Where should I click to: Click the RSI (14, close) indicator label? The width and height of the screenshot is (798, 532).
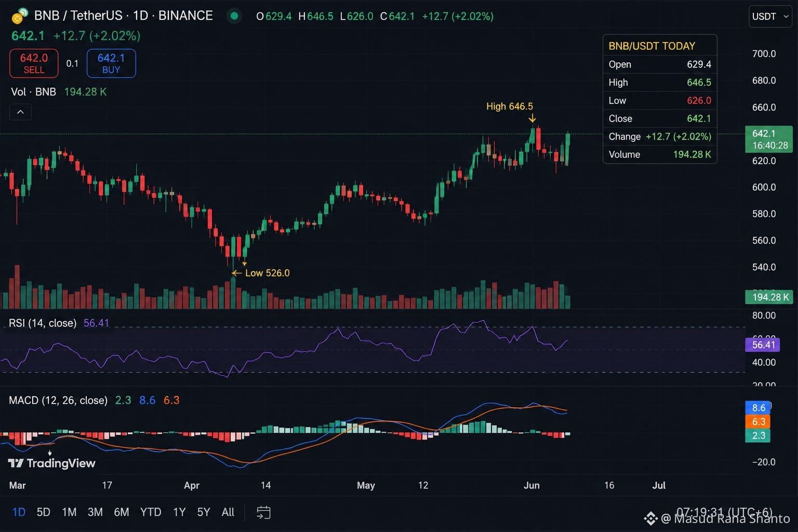(x=43, y=323)
